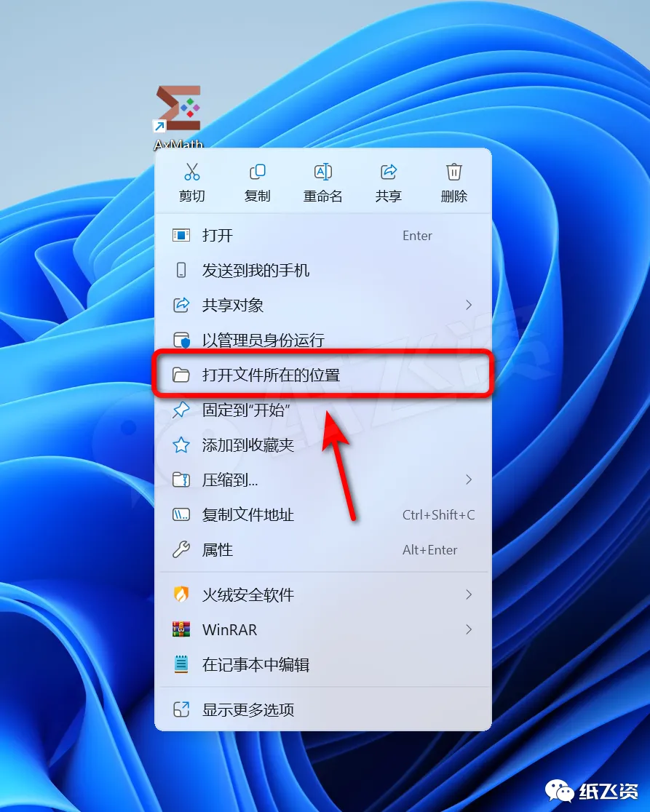Image resolution: width=650 pixels, height=812 pixels.
Task: Click 显示更多选项 at the menu bottom
Action: pos(322,709)
